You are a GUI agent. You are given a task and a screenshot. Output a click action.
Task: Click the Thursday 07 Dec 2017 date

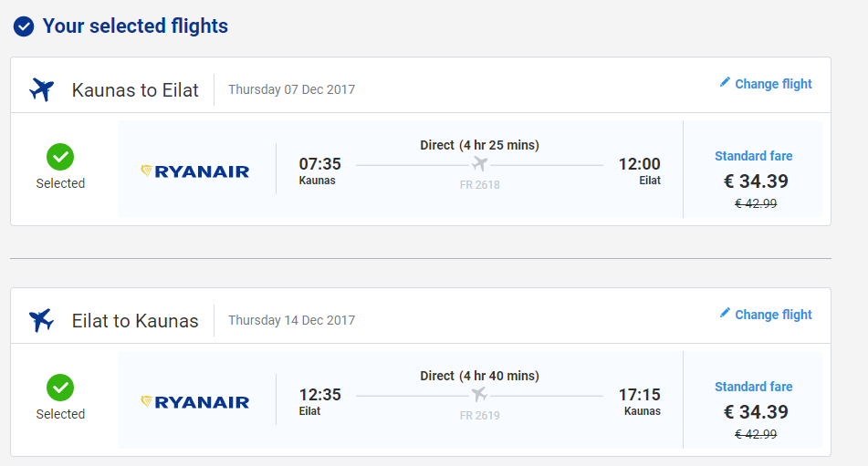pyautogui.click(x=291, y=89)
